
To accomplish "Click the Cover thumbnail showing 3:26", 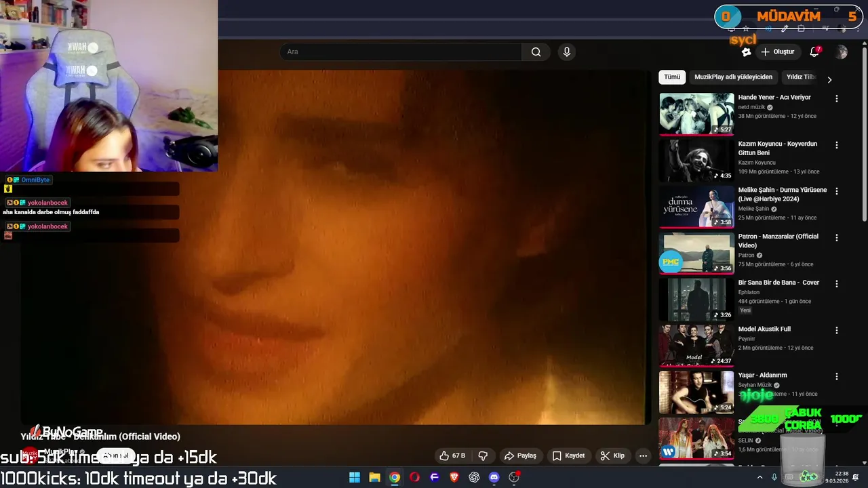I will [x=696, y=300].
